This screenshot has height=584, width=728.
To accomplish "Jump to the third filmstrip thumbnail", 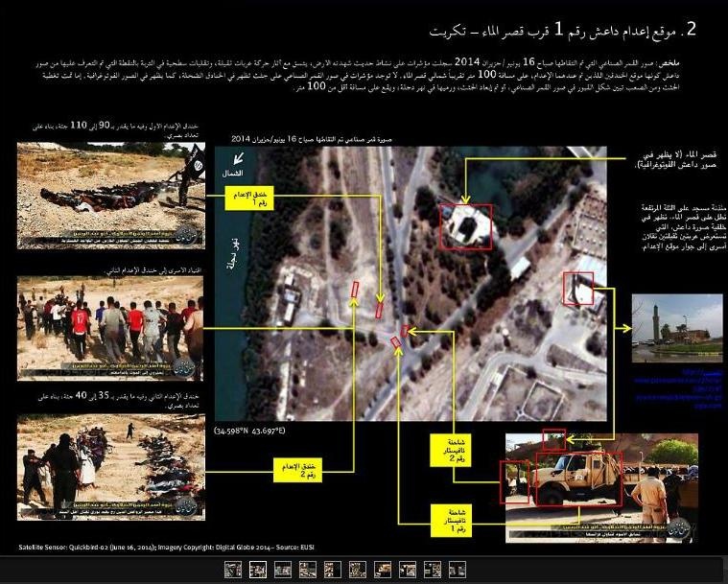I will pyautogui.click(x=282, y=569).
